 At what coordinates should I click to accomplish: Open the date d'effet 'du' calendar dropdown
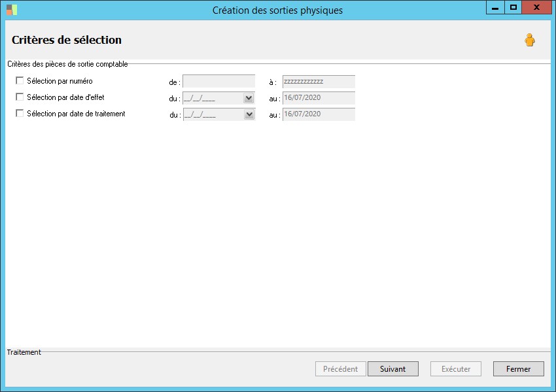click(x=249, y=98)
